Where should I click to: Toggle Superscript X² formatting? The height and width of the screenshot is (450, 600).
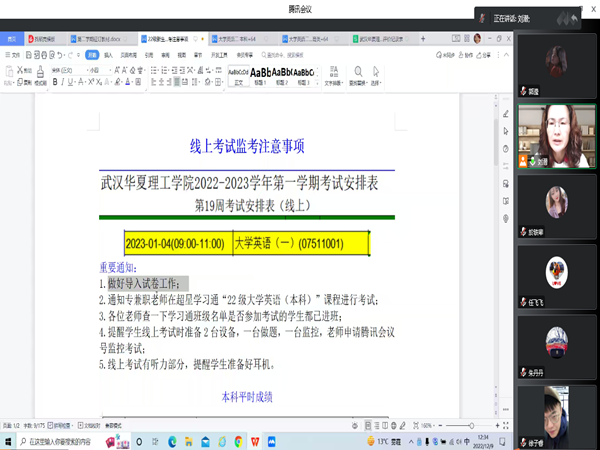pos(91,82)
